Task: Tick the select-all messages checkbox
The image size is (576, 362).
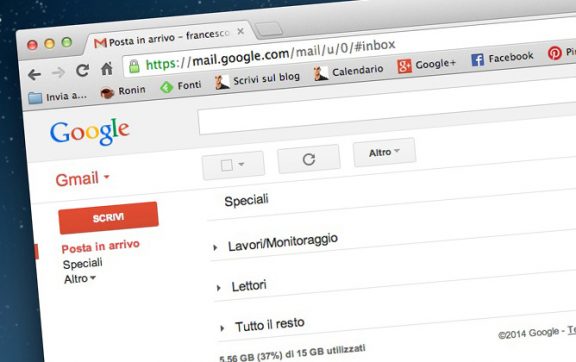Action: pos(227,165)
